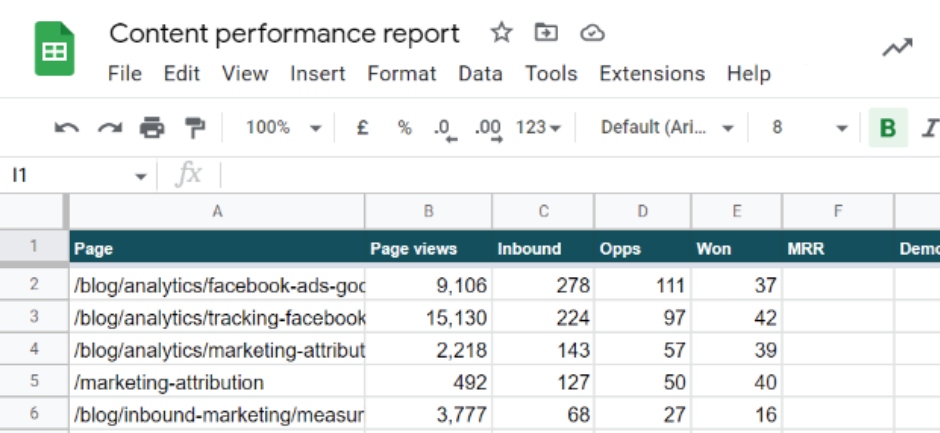Expand the font size 8 dropdown
This screenshot has height=433, width=940.
coord(808,128)
